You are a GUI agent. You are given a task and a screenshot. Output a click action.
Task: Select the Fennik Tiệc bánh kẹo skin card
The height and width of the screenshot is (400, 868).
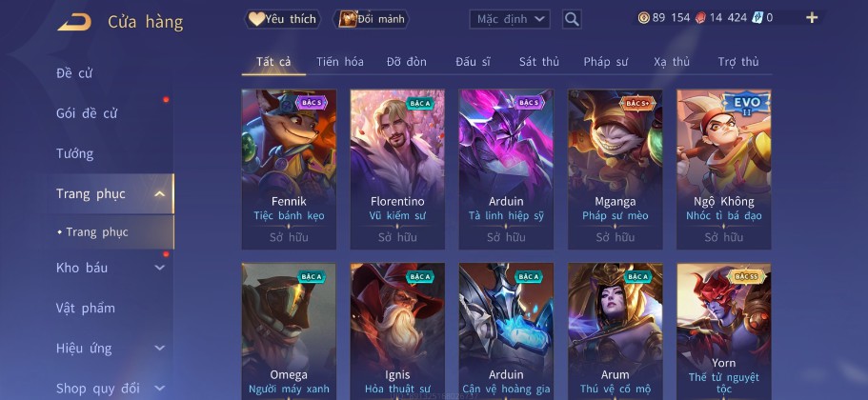pyautogui.click(x=289, y=170)
